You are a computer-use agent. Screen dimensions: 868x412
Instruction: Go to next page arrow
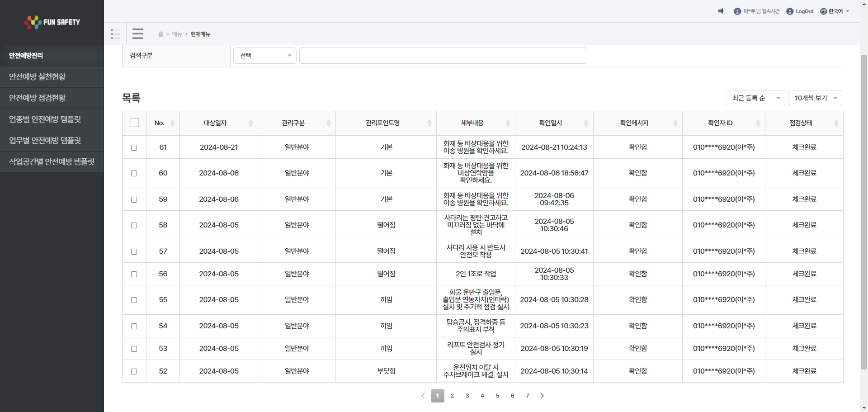click(x=542, y=396)
